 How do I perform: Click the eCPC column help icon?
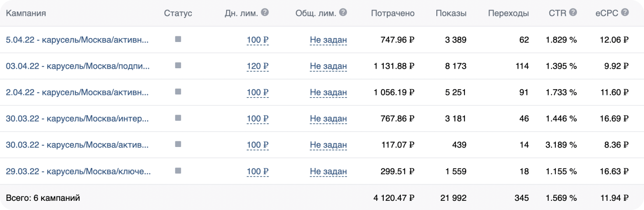625,13
